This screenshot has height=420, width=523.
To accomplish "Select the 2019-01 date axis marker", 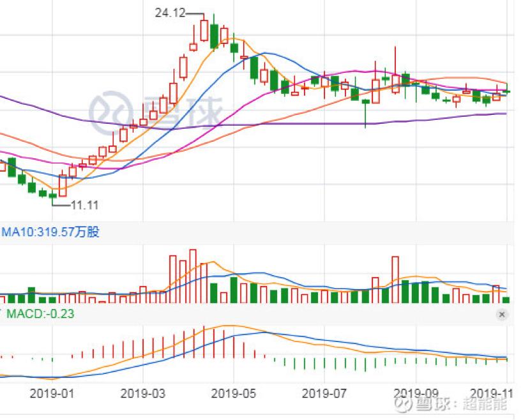I will tap(52, 394).
